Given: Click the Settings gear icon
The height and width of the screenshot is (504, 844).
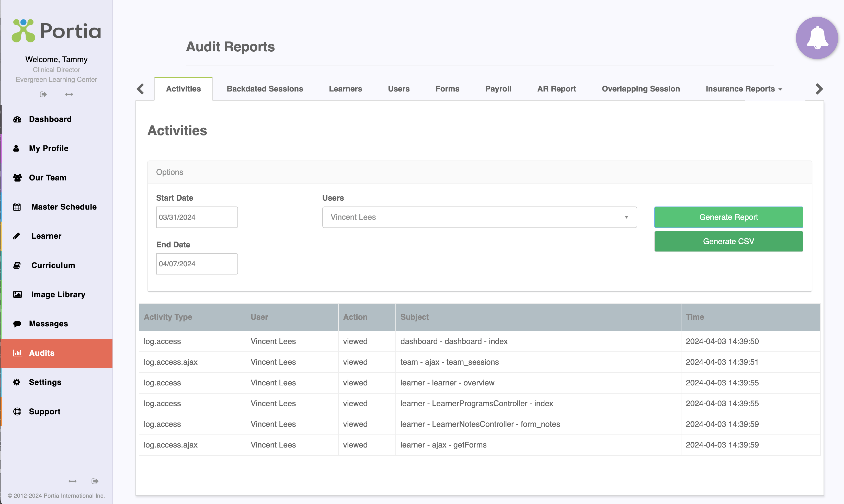Looking at the screenshot, I should pyautogui.click(x=17, y=382).
